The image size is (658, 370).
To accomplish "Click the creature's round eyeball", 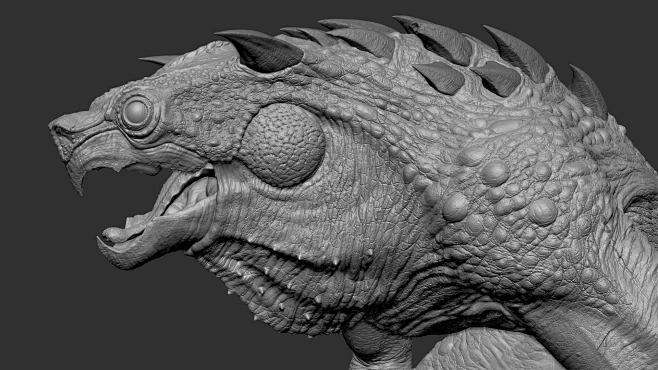I will pyautogui.click(x=136, y=112).
